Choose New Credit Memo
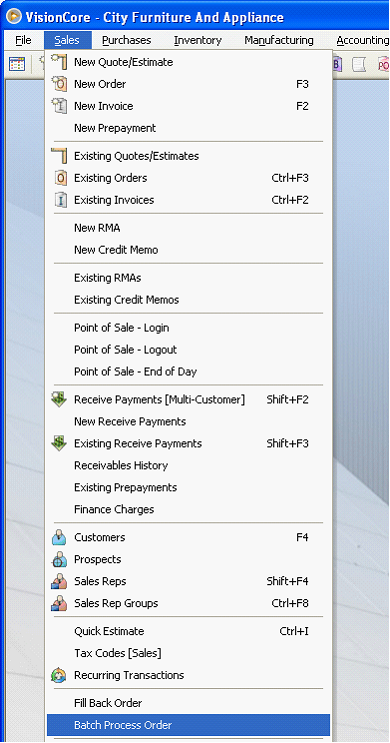The width and height of the screenshot is (390, 743). coord(188,250)
